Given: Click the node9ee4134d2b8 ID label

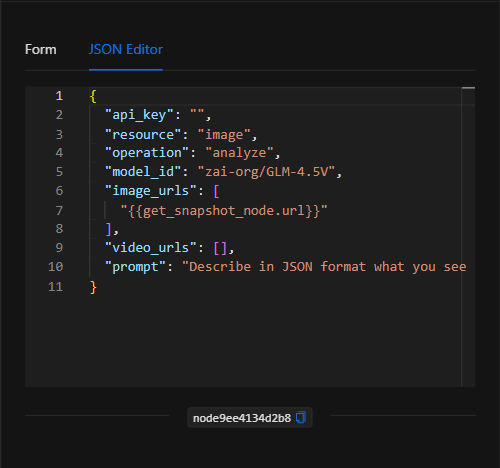Looking at the screenshot, I should point(242,418).
